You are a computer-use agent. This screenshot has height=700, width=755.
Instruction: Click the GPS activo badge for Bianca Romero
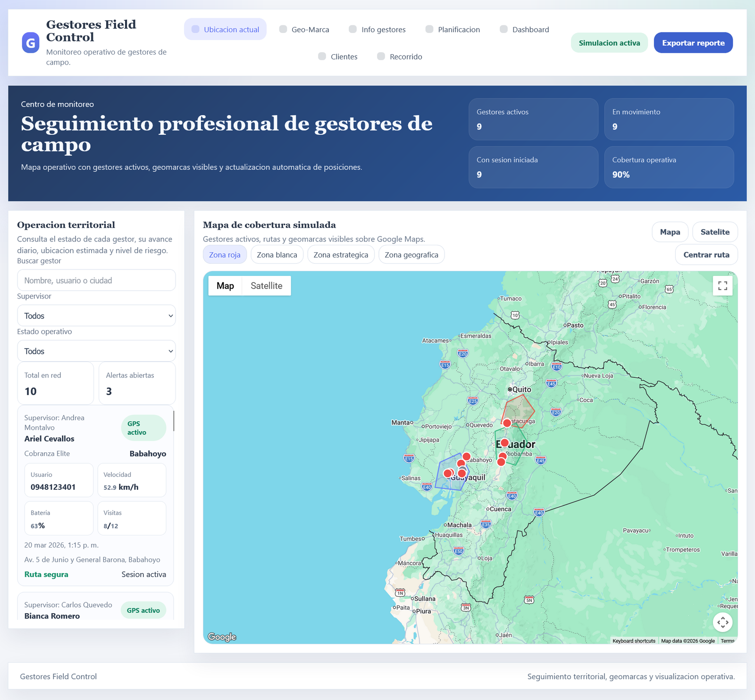[143, 610]
